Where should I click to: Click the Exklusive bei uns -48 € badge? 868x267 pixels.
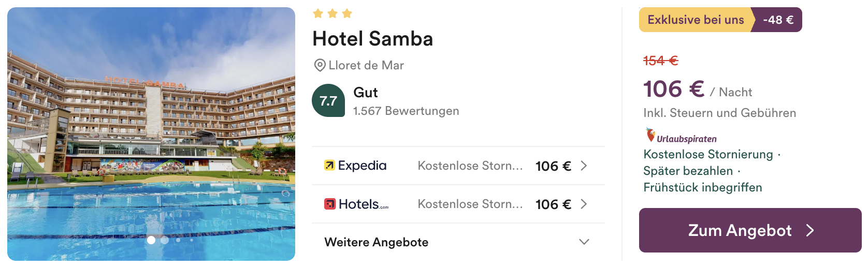(720, 20)
